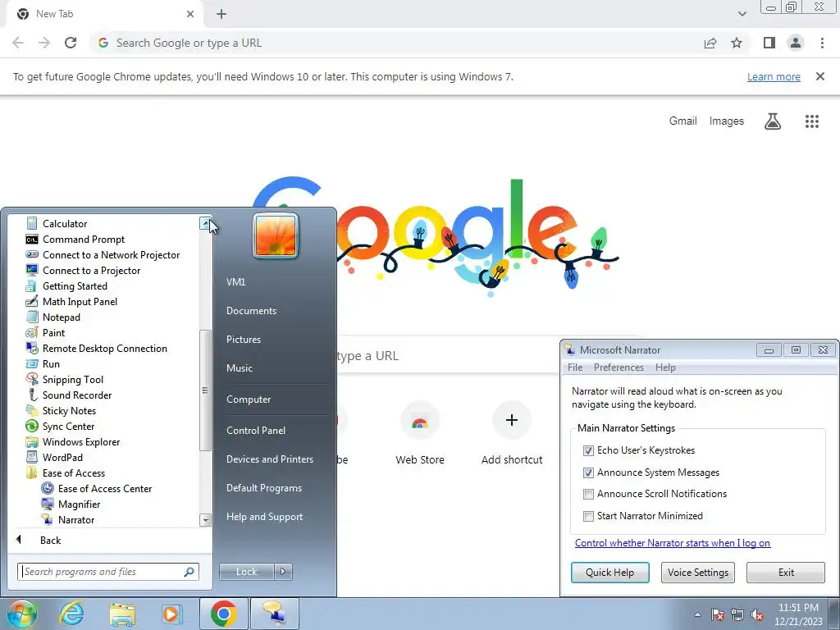Click Exit button in Narrator
The height and width of the screenshot is (630, 840).
click(786, 572)
